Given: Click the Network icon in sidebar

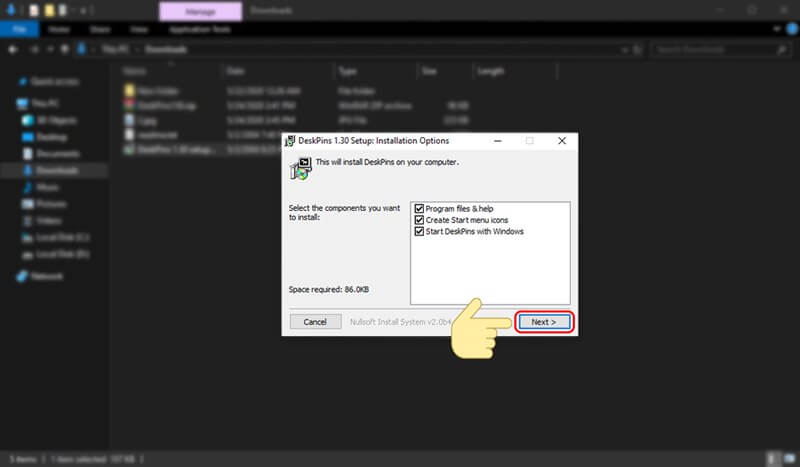Looking at the screenshot, I should (22, 275).
